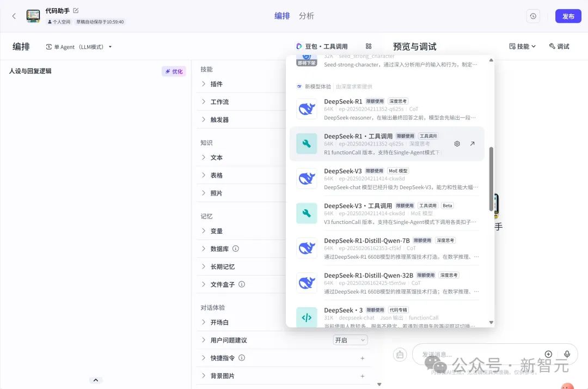Open the 单 Agent (LLM模式) mode dropdown

pyautogui.click(x=79, y=47)
